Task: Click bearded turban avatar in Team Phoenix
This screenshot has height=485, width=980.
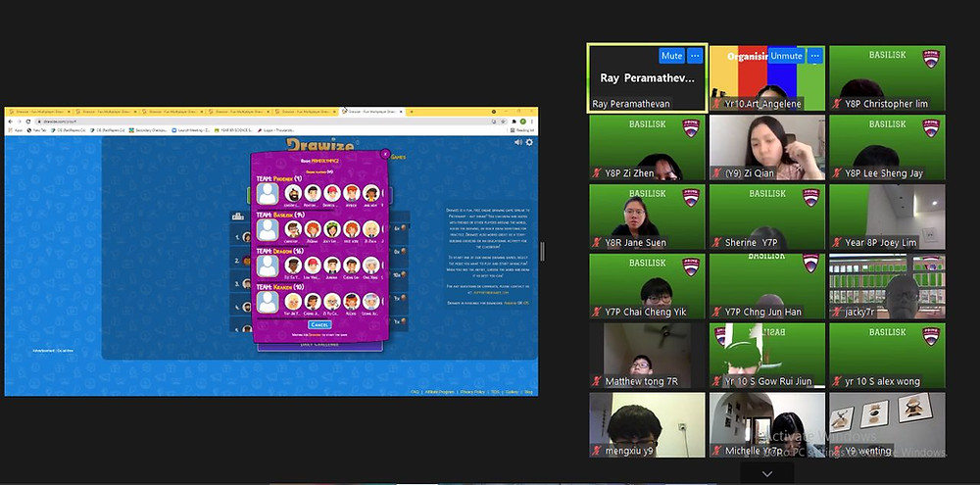Action: pos(293,193)
